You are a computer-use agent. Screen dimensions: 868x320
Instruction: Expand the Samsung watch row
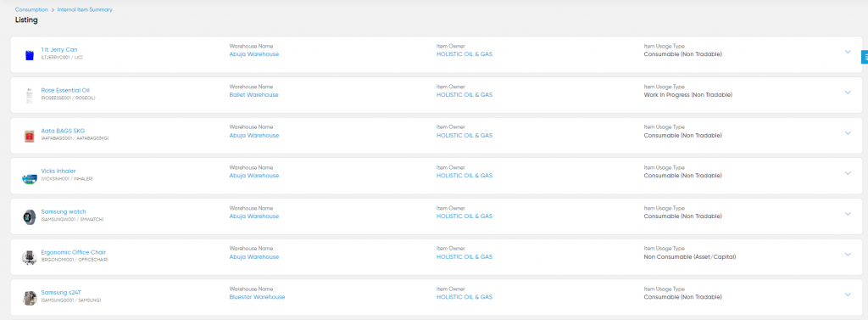coord(848,214)
